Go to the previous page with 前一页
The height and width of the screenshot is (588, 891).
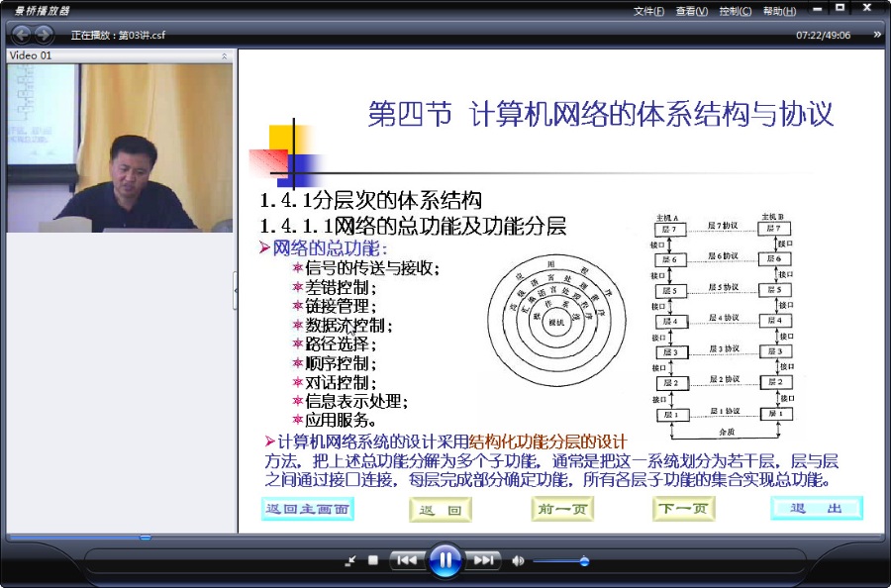562,509
